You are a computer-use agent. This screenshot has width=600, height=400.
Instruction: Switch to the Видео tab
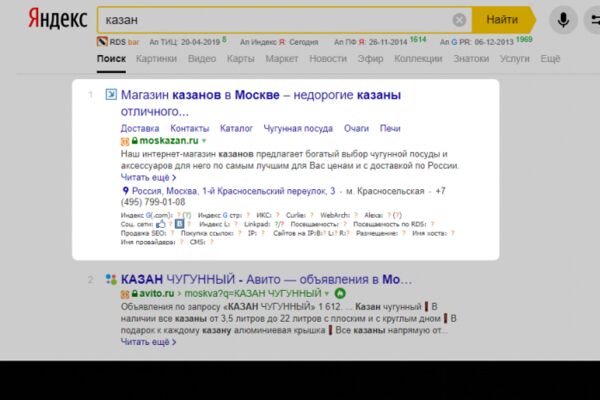pos(202,59)
